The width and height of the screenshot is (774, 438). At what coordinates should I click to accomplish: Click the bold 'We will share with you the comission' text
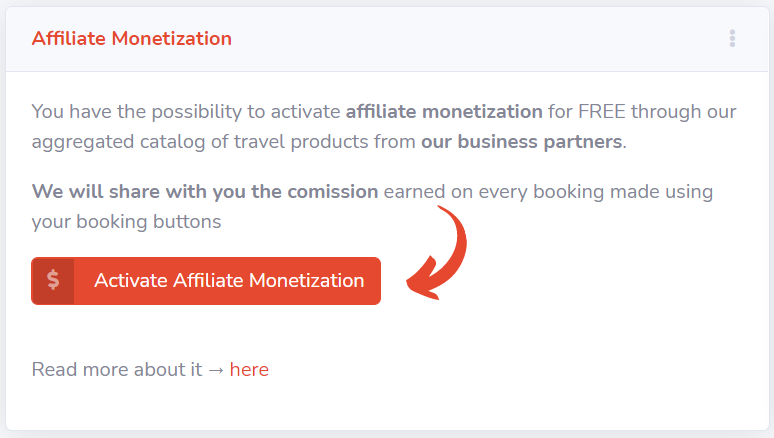coord(205,192)
